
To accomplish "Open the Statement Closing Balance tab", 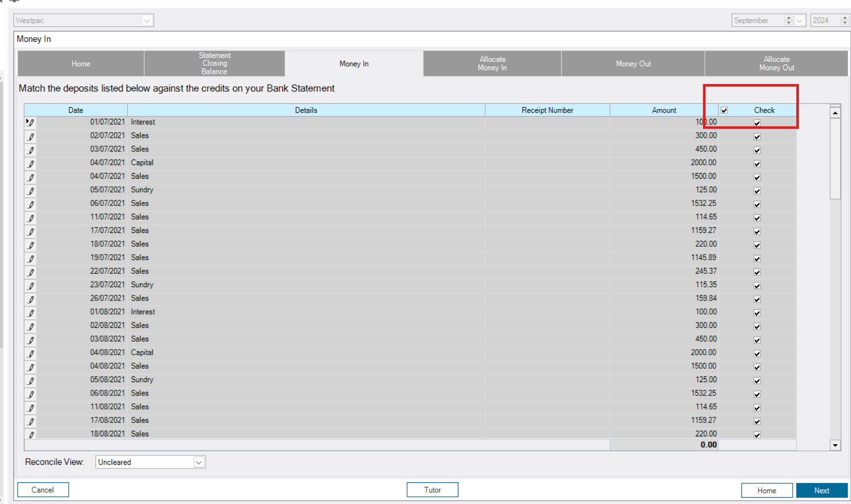I will tap(214, 64).
